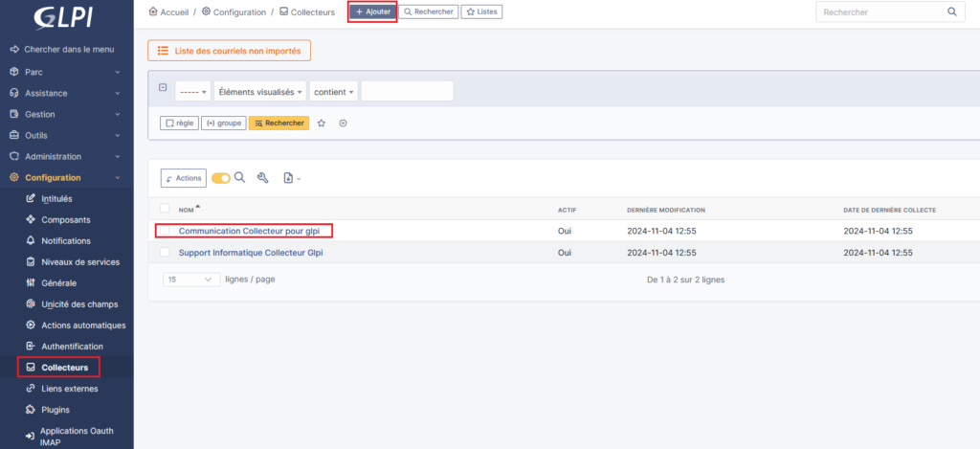Click the Accueil home breadcrumb
Screen dimensions: 980x449
168,11
